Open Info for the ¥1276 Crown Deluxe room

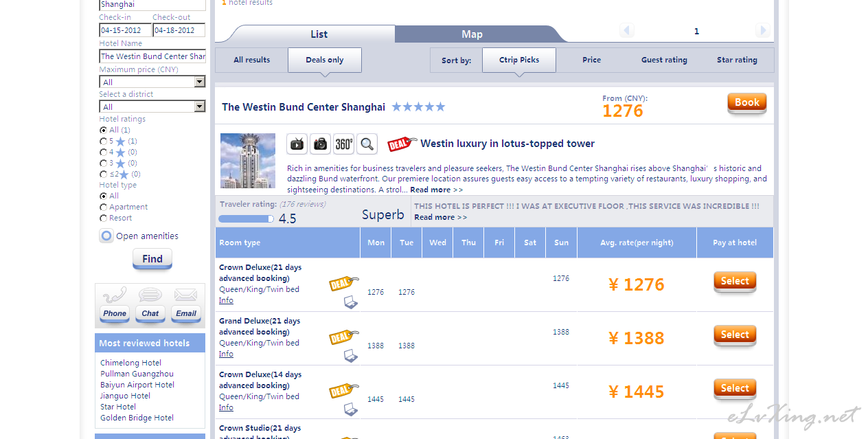(x=226, y=300)
